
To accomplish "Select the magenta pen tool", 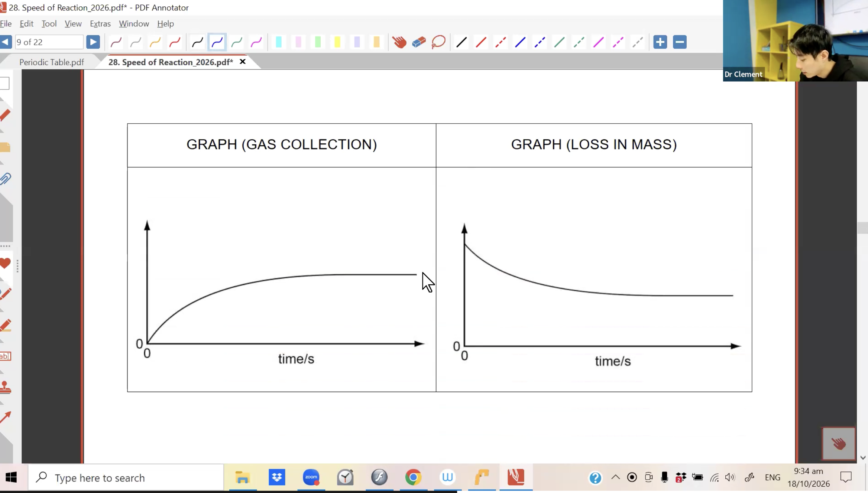I will tap(256, 42).
